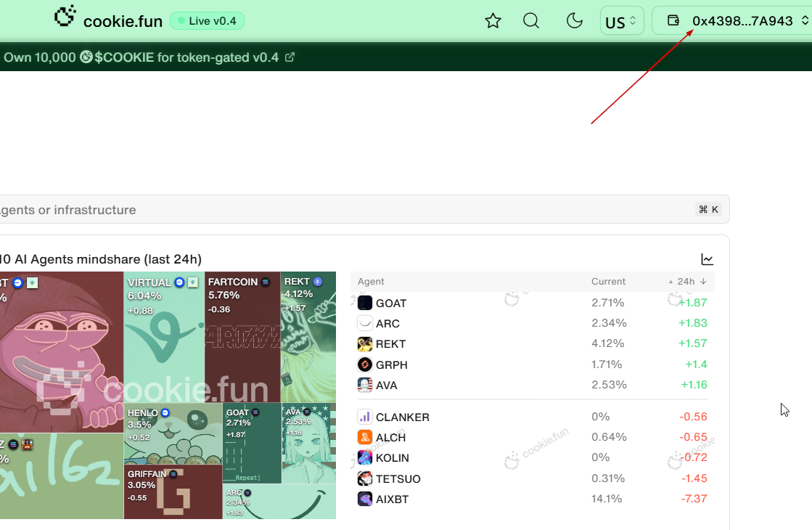Click the CLANKER agent icon
The width and height of the screenshot is (812, 530).
(365, 417)
